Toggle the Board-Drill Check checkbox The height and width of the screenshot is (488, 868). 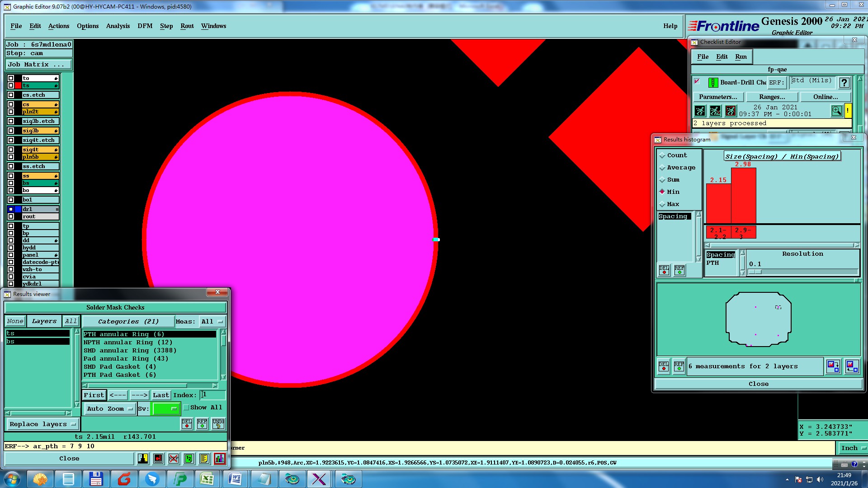point(697,82)
